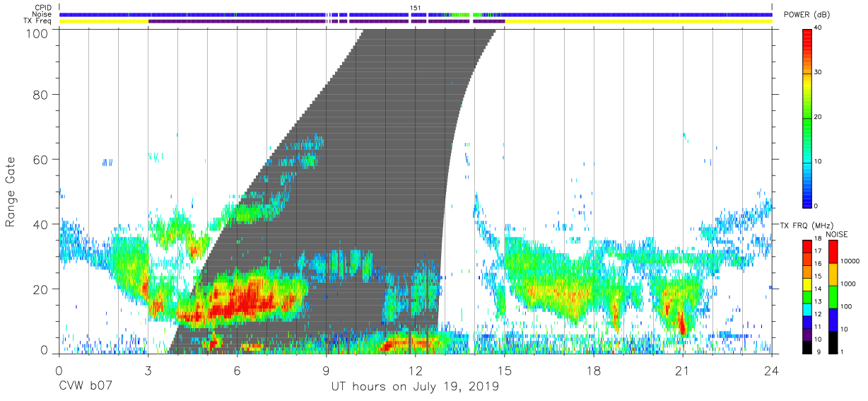The image size is (868, 401).
Task: Click the CVW b07 label
Action: click(x=85, y=387)
